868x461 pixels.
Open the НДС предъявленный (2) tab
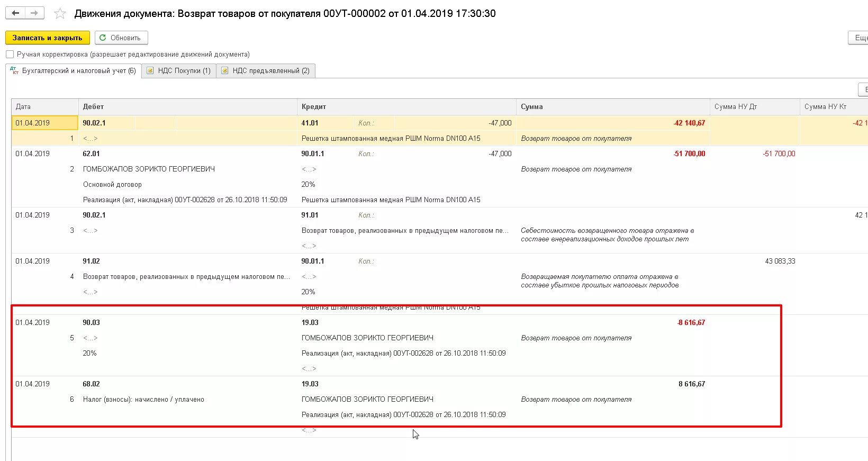click(266, 70)
